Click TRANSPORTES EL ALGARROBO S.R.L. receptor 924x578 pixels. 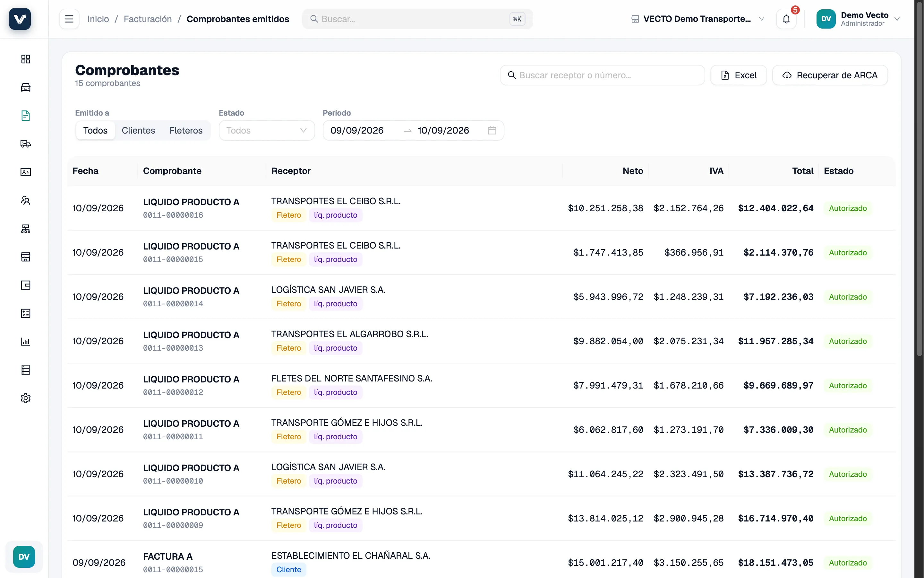tap(350, 334)
